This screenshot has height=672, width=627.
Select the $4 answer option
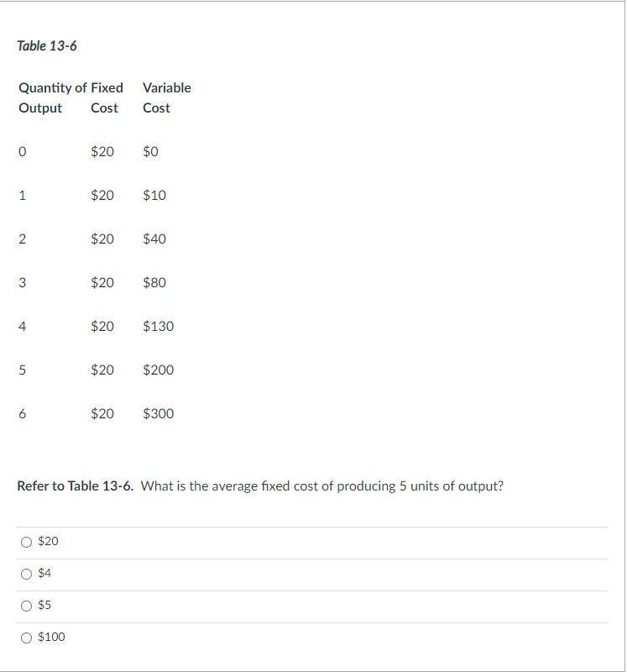25,573
